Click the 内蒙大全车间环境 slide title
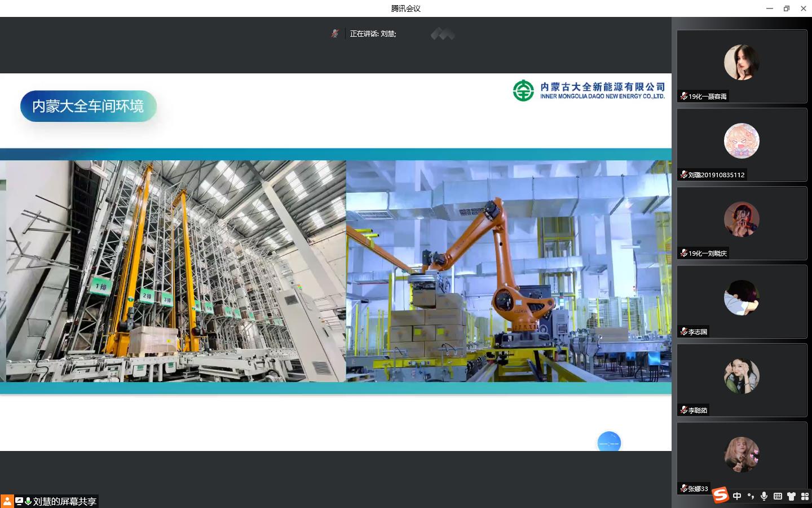812x508 pixels. [x=88, y=106]
